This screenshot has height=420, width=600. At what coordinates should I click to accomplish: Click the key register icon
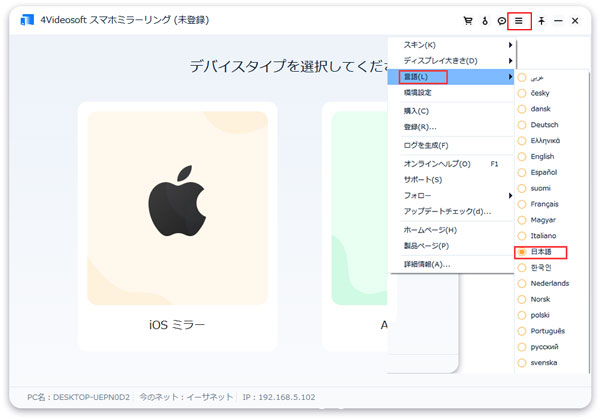pyautogui.click(x=485, y=21)
